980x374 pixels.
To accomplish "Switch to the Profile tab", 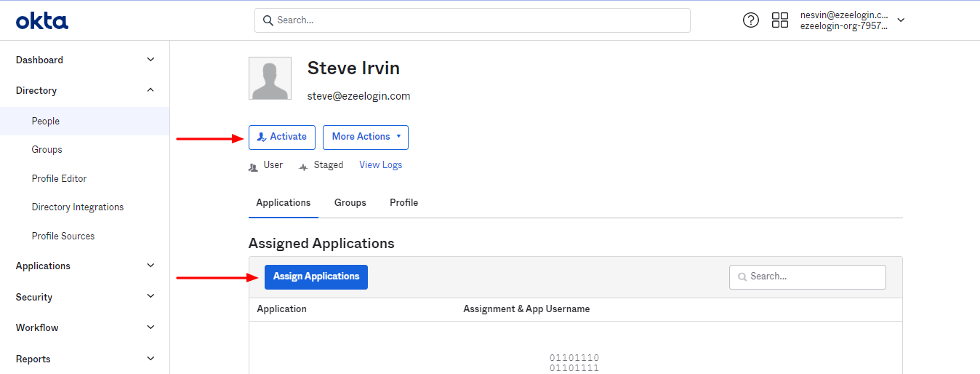I will (x=403, y=202).
